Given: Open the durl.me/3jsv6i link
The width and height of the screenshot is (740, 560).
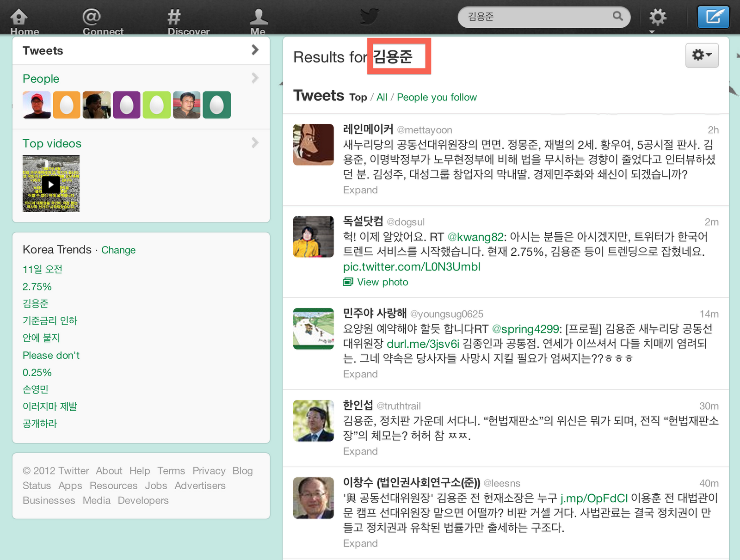Looking at the screenshot, I should tap(423, 344).
